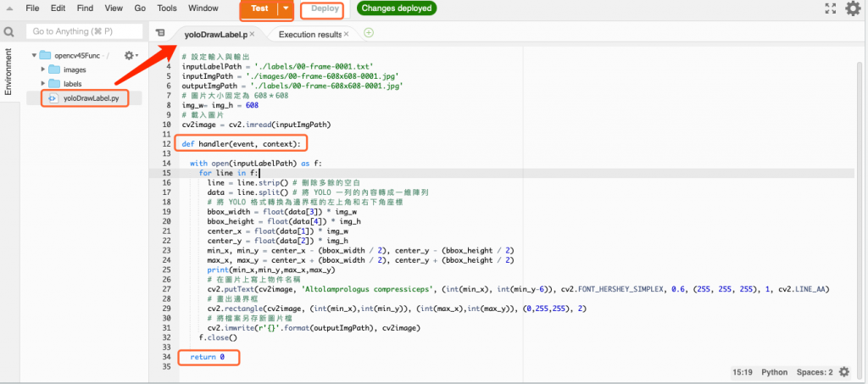
Task: Open the Find menu
Action: 86,8
